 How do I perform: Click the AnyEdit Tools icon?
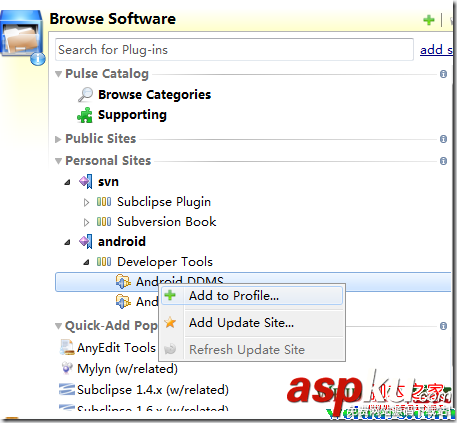[67, 347]
